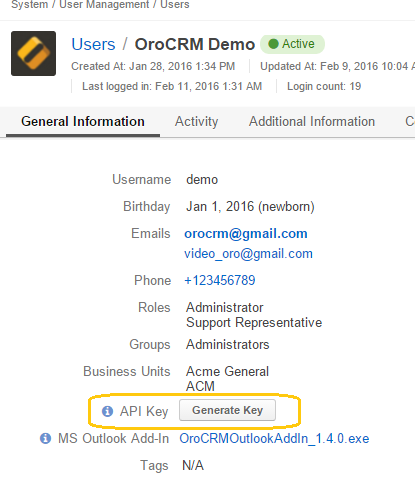The width and height of the screenshot is (415, 477).
Task: Open the Activity tab
Action: pos(196,121)
